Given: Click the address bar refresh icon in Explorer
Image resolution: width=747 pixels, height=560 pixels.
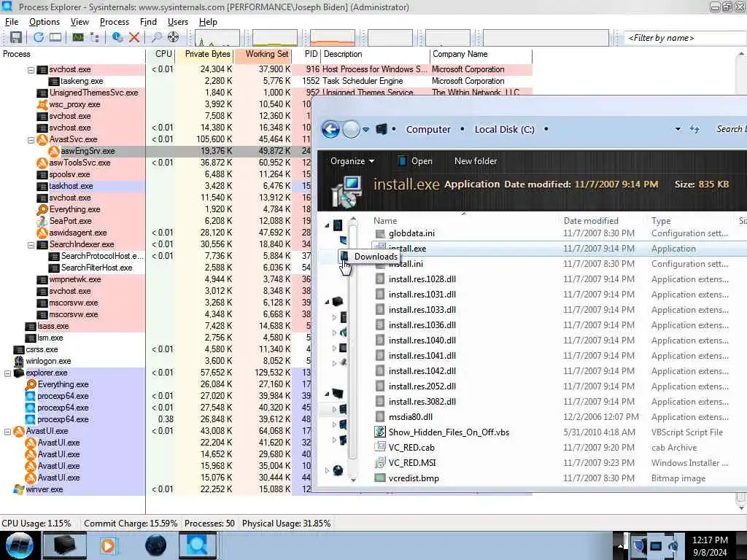Looking at the screenshot, I should point(694,129).
